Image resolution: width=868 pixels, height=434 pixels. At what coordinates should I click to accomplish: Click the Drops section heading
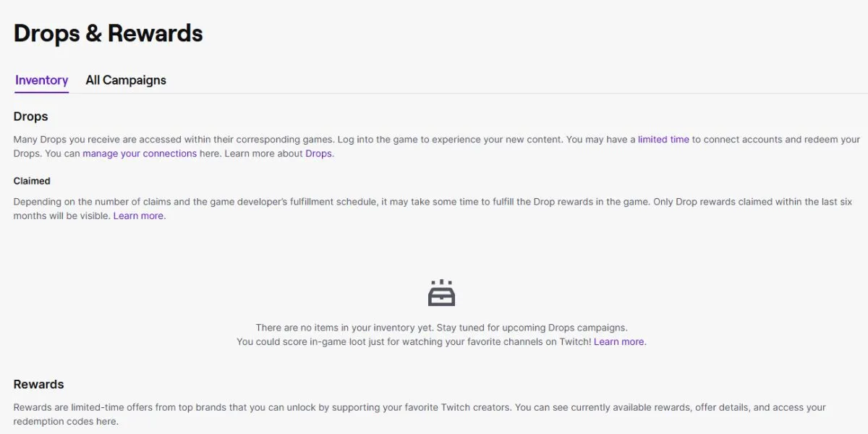point(31,116)
